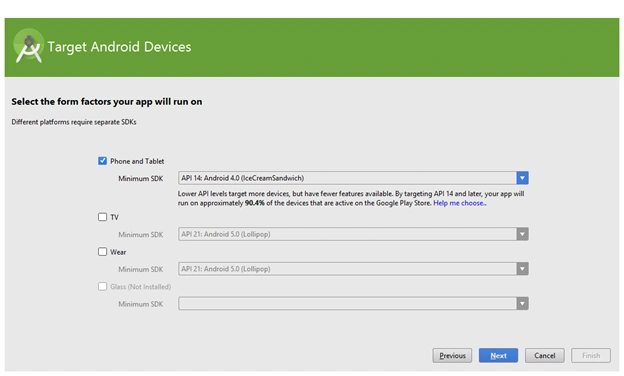Open the Phone and Tablet Minimum SDK dropdown arrow

522,178
